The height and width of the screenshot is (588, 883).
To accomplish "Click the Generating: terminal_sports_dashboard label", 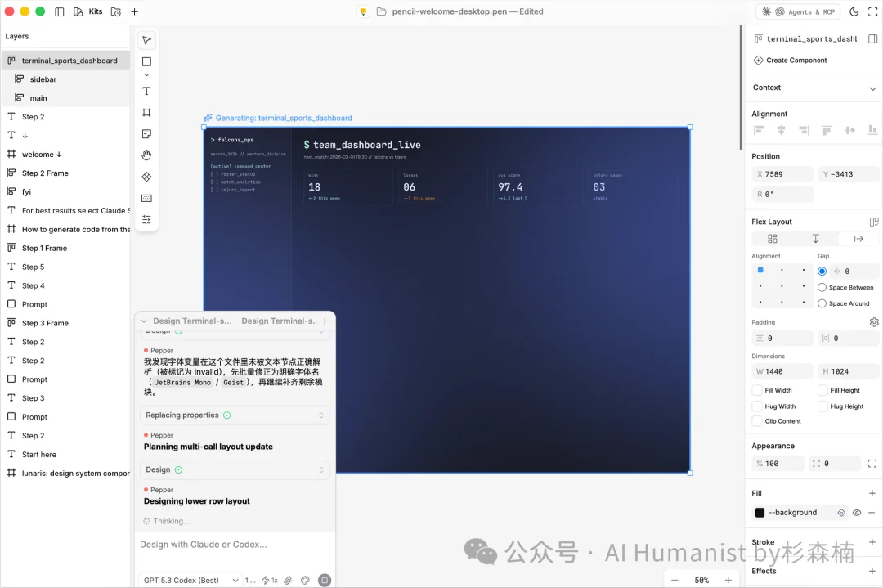I will pos(282,118).
